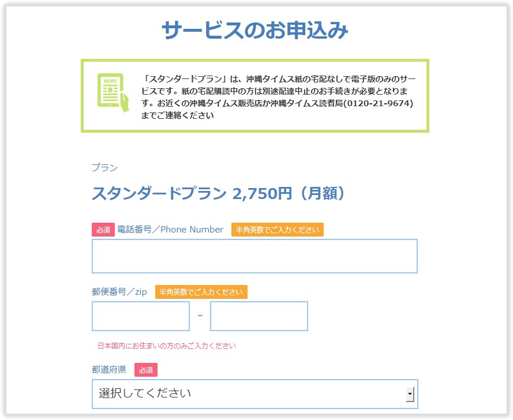Image resolution: width=513 pixels, height=420 pixels.
Task: Click the hyphen between the zip code boxes
Action: tap(200, 316)
